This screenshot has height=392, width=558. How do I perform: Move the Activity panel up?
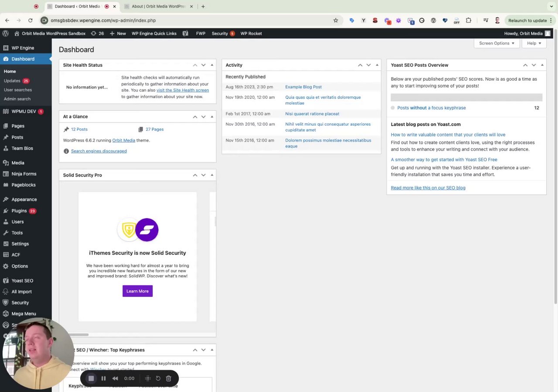[360, 65]
